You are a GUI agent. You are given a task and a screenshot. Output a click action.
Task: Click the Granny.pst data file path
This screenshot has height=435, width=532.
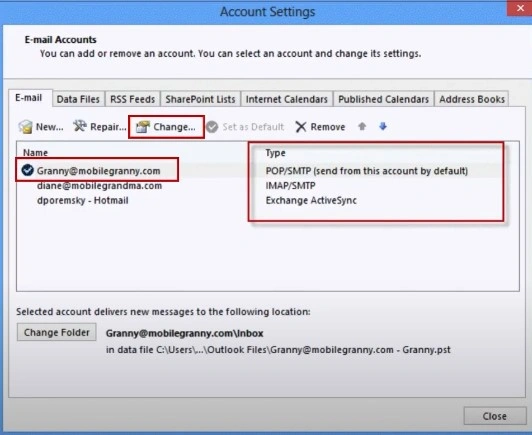point(278,349)
